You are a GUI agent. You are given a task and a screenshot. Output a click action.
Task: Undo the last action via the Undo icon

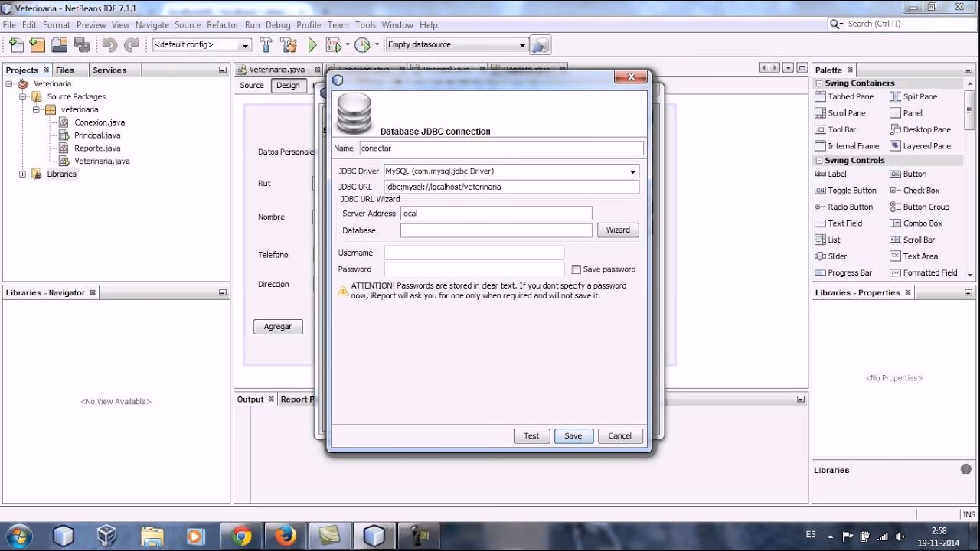tap(111, 44)
